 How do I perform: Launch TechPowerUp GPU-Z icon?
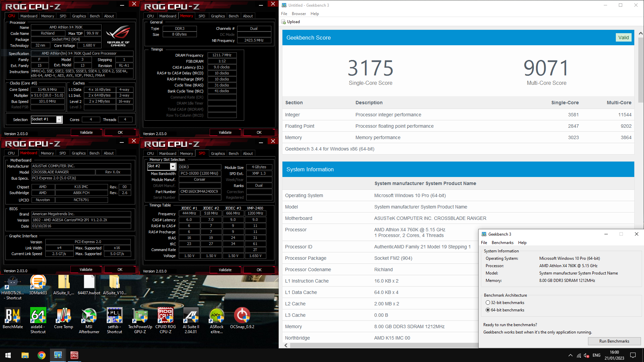[140, 320]
